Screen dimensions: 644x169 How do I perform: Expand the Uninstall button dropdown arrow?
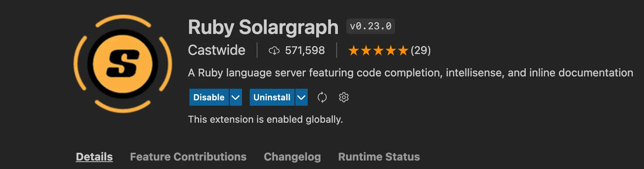pyautogui.click(x=302, y=97)
